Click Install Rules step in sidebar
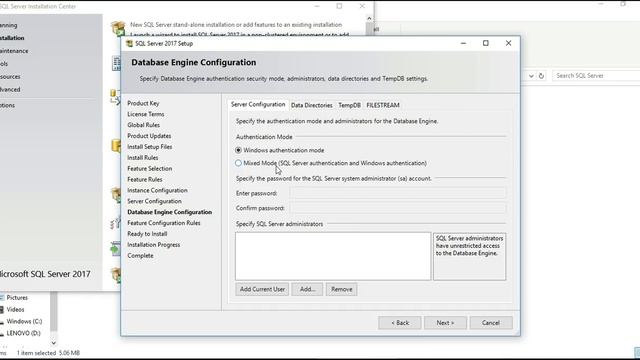Viewport: 640px width, 360px height. [x=142, y=158]
